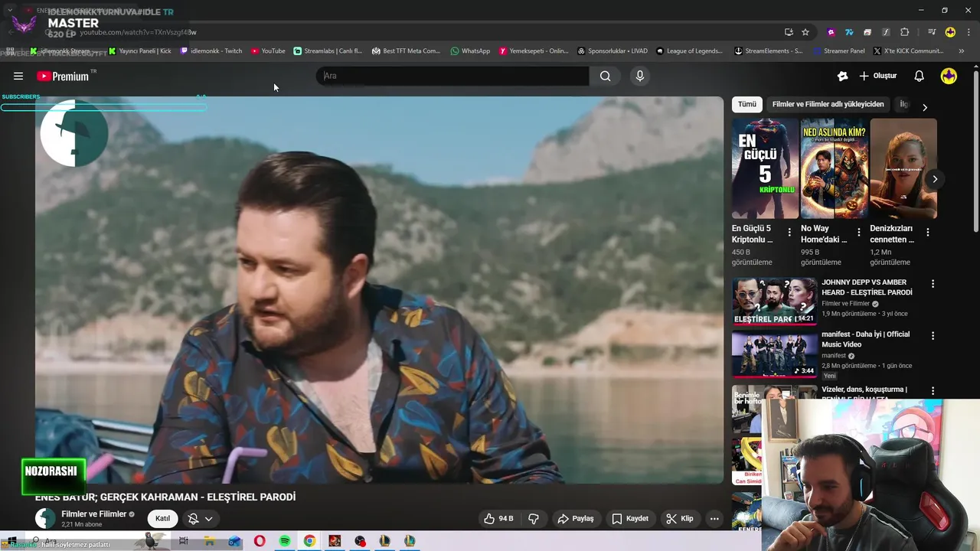Advance Shorts shelf with next arrow
The width and height of the screenshot is (980, 551).
(935, 179)
